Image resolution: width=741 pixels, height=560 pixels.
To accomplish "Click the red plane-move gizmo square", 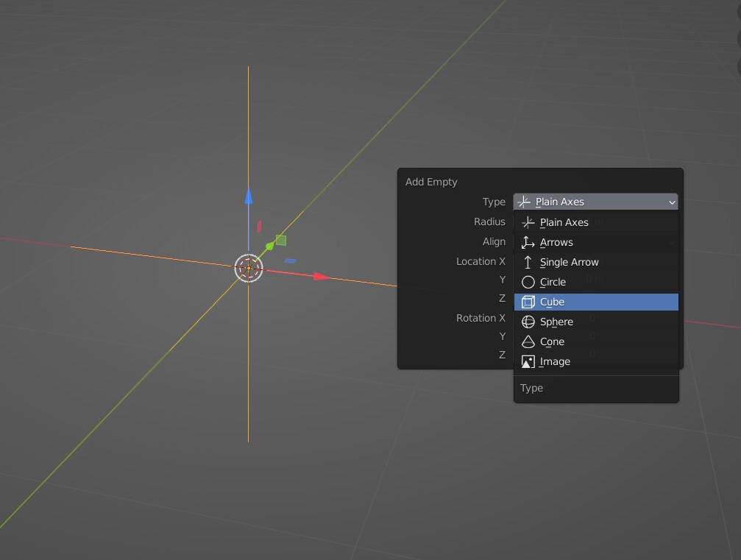I will coord(259,227).
